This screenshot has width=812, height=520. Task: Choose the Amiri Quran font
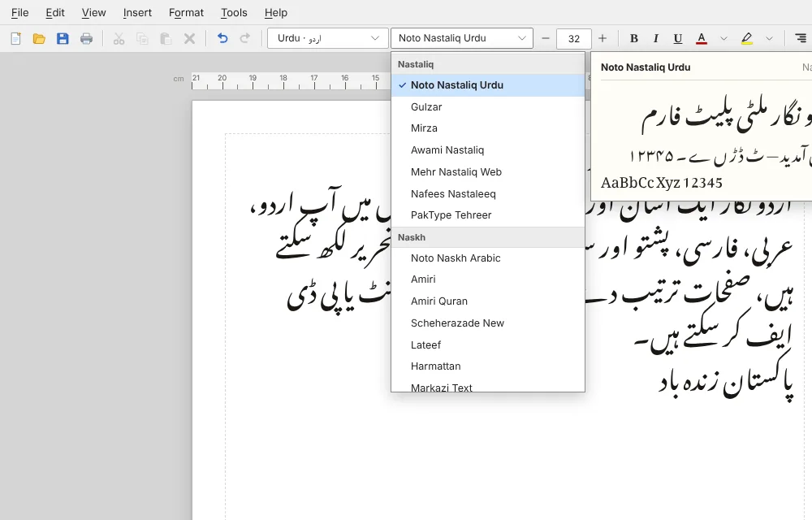click(488, 301)
